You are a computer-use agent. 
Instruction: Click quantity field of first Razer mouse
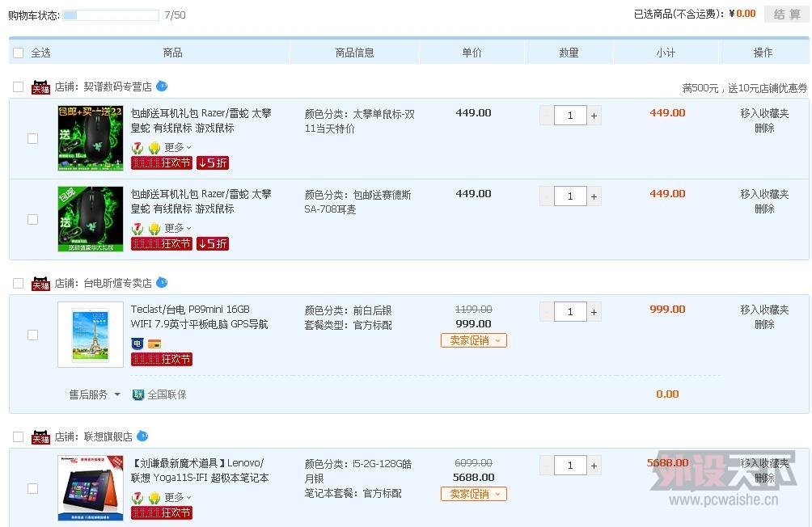pos(570,116)
